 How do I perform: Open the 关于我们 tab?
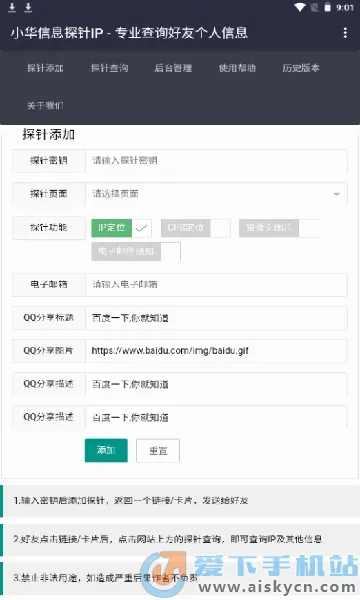[45, 105]
